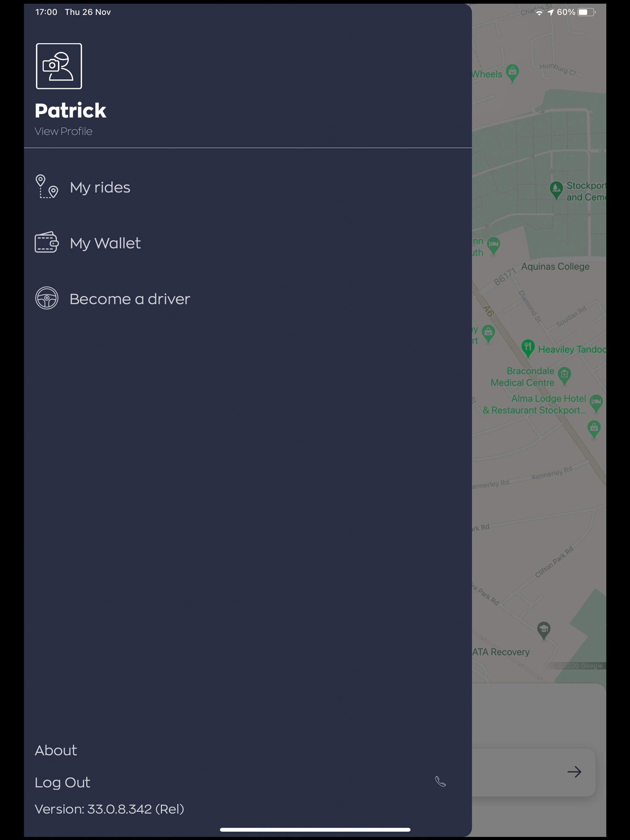630x840 pixels.
Task: Tap Log Out
Action: click(x=62, y=782)
